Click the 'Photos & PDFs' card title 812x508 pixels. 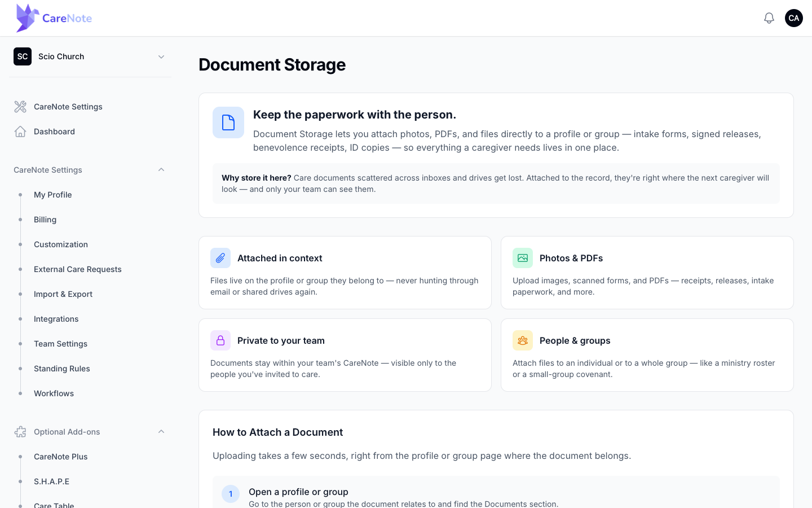coord(571,258)
